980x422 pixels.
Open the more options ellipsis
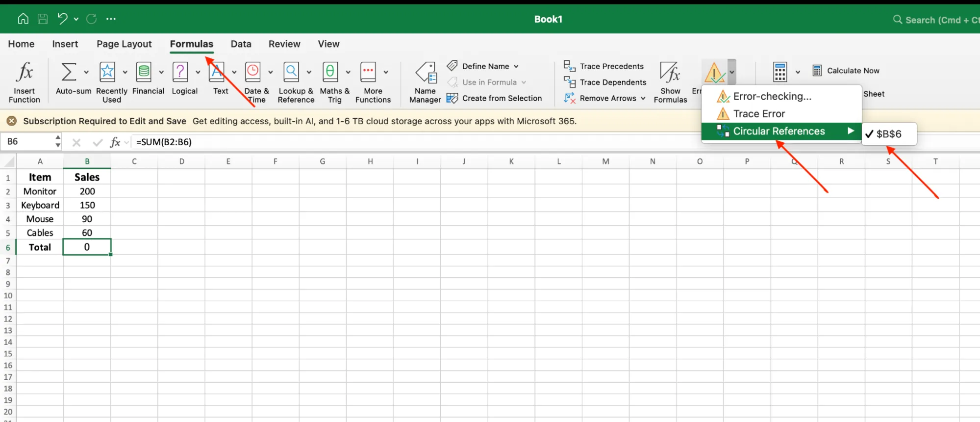(111, 19)
